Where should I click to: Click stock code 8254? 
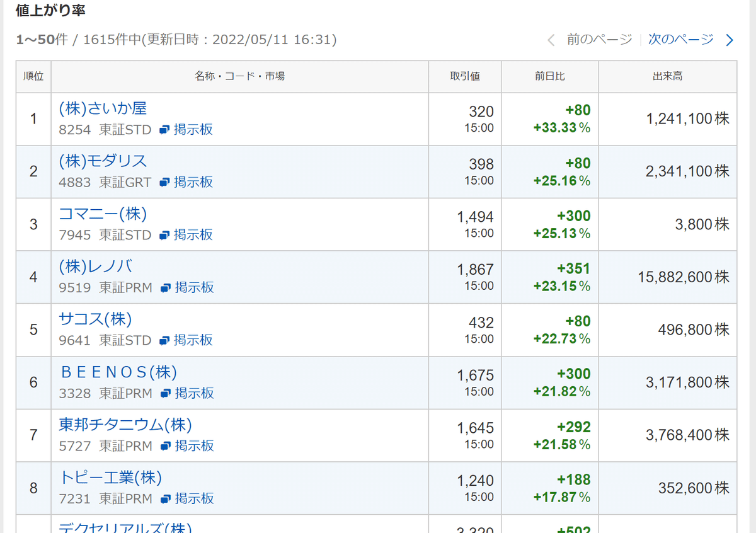point(75,129)
